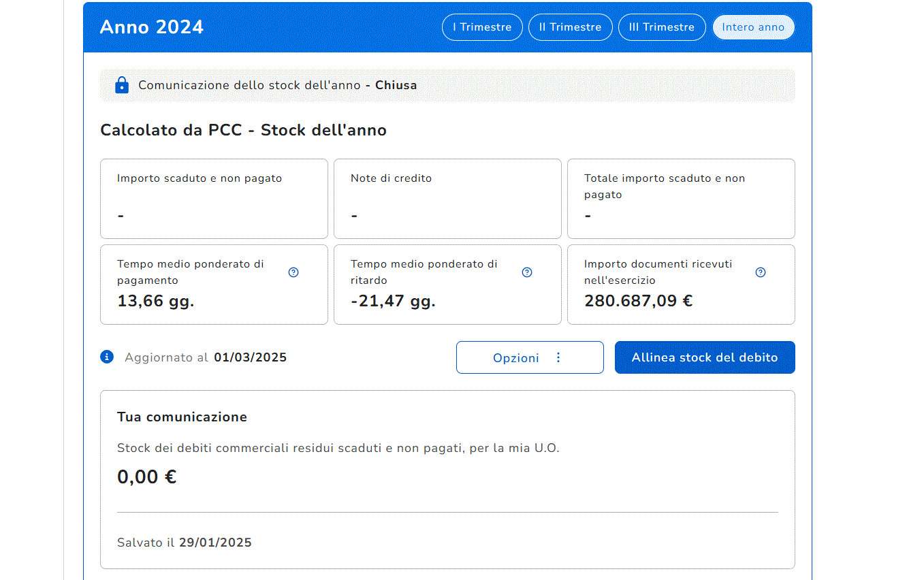Open help for Tempo medio ponderato di ritardo
The image size is (924, 580).
527,272
